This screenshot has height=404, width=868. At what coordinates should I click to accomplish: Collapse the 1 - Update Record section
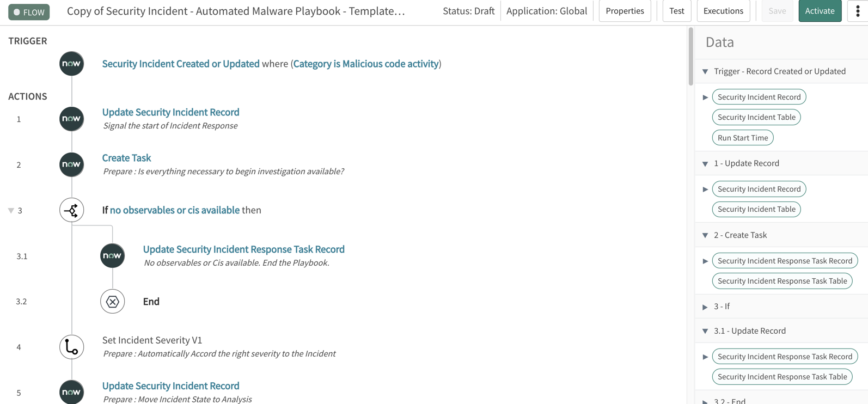point(705,163)
